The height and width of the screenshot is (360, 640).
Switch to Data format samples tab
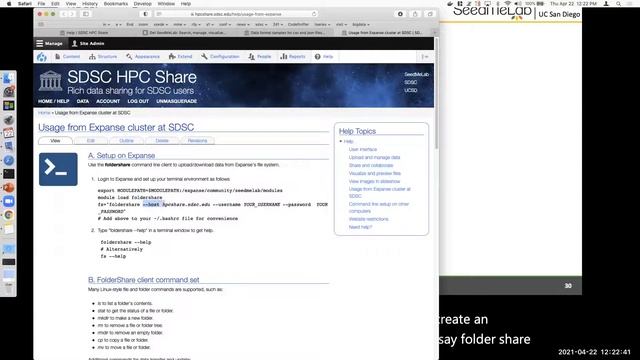point(284,33)
